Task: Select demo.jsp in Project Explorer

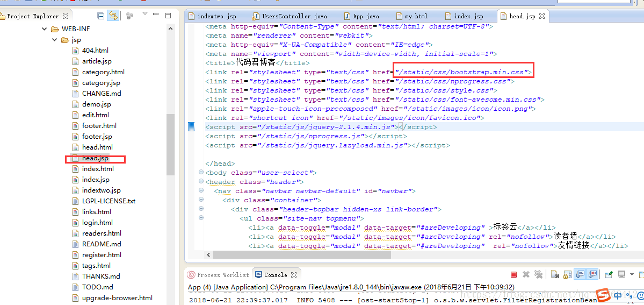Action: pos(97,104)
